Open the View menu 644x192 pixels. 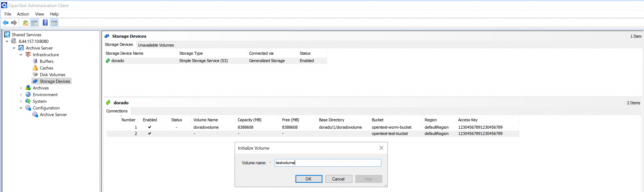39,14
